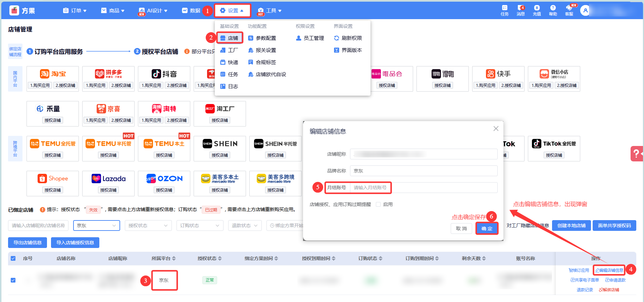Toggle the select-all checkbox in table header
644x302 pixels.
(13, 258)
